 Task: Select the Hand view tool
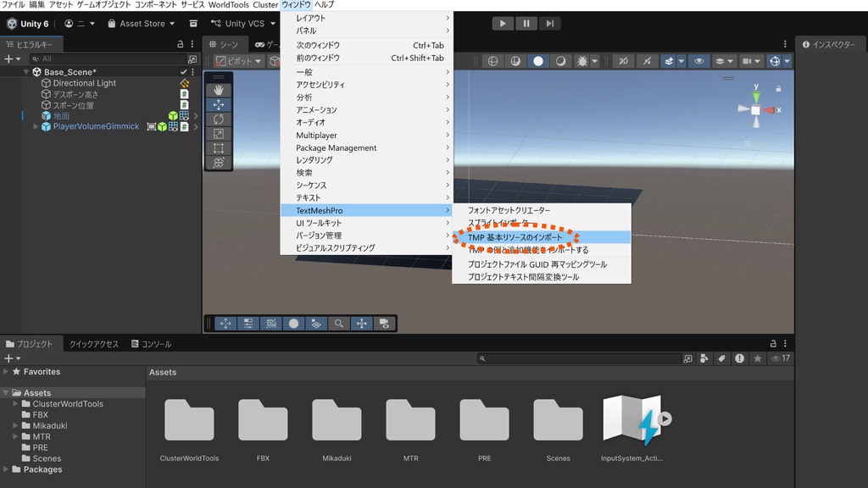click(219, 90)
